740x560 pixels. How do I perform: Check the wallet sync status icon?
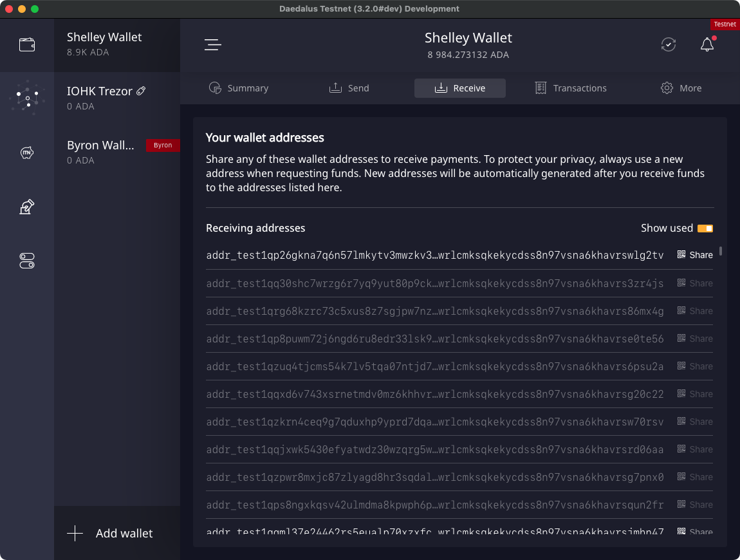click(x=668, y=44)
